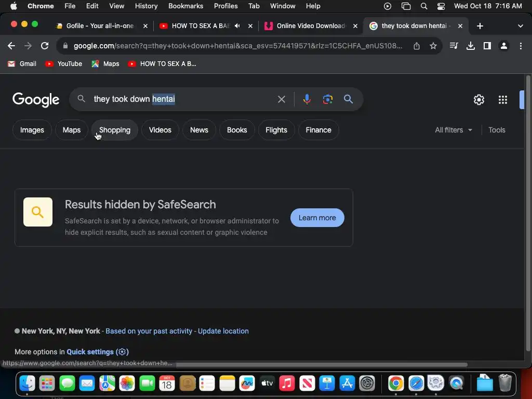Open Spotlight search in menu bar
532x399 pixels.
coord(424,6)
